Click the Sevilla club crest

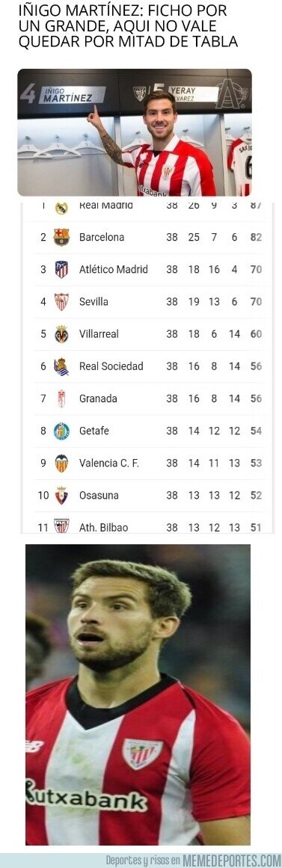61,302
